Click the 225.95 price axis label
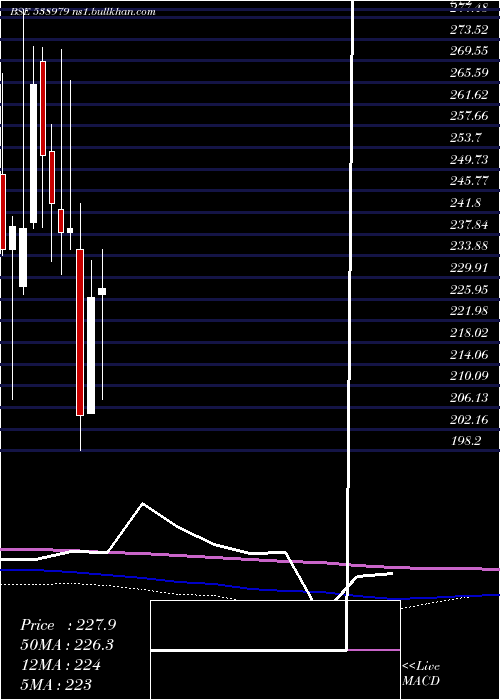Screen dimensions: 500x700 [x=469, y=290]
